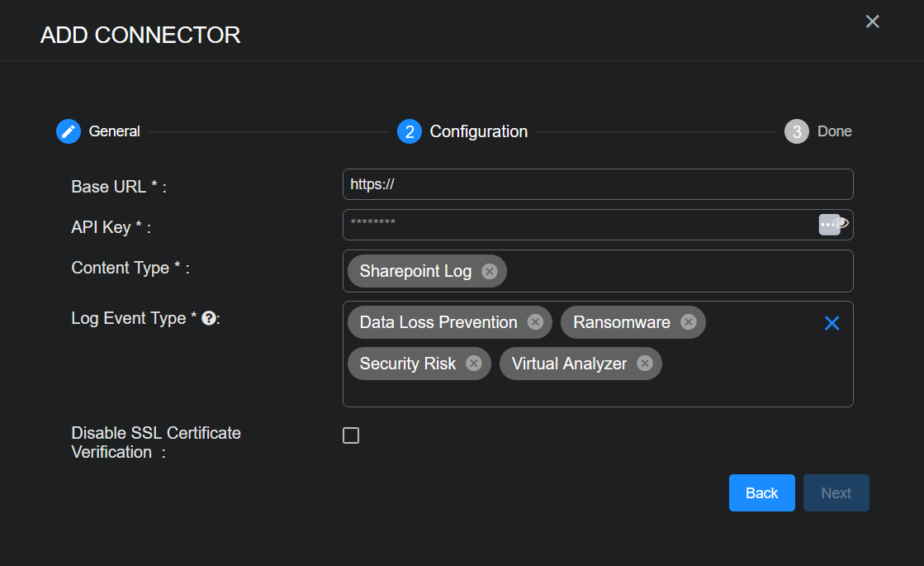
Task: Jump to the Done step
Action: [796, 131]
